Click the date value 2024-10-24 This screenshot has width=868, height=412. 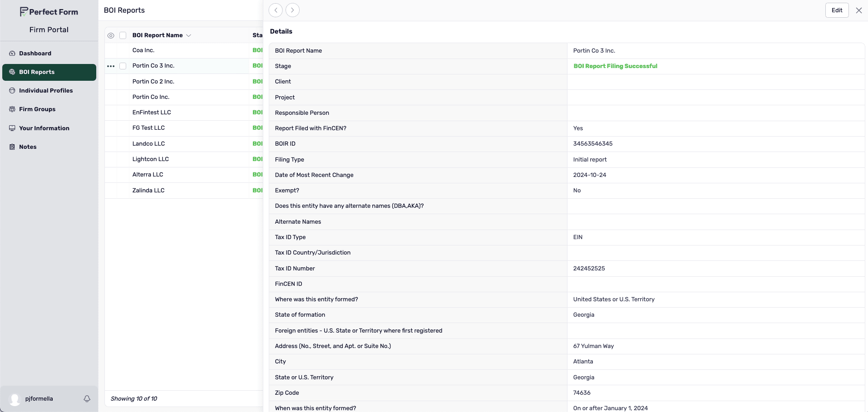[x=590, y=175]
